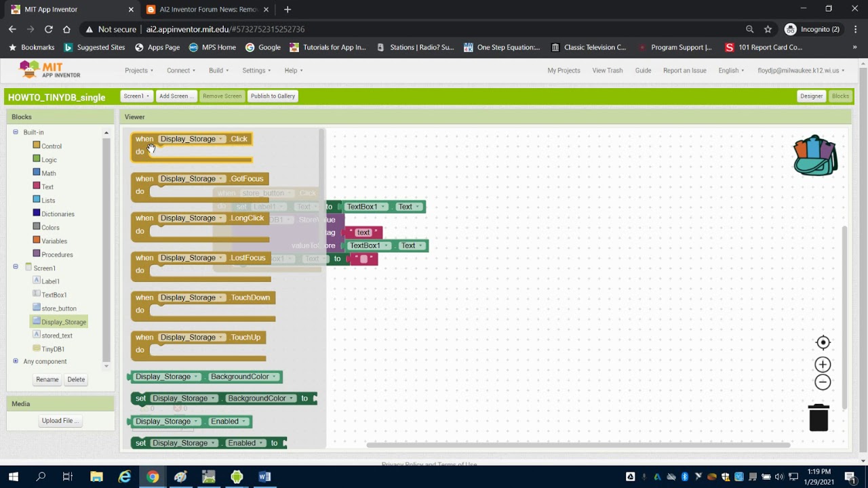Switch to the Designer view

pos(811,96)
